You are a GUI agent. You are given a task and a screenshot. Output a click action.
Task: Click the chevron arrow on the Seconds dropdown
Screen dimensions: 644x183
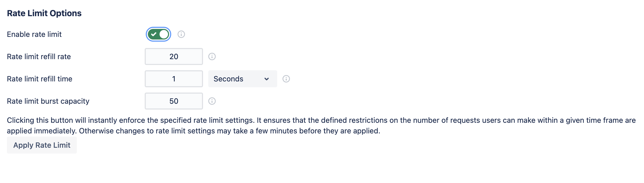click(267, 79)
